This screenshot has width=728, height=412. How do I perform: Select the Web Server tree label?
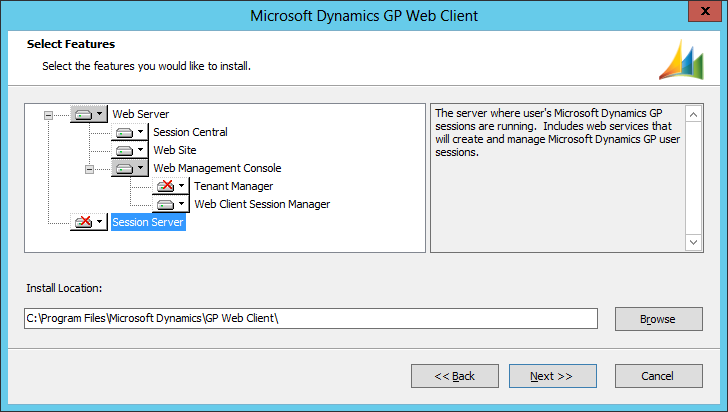(141, 114)
